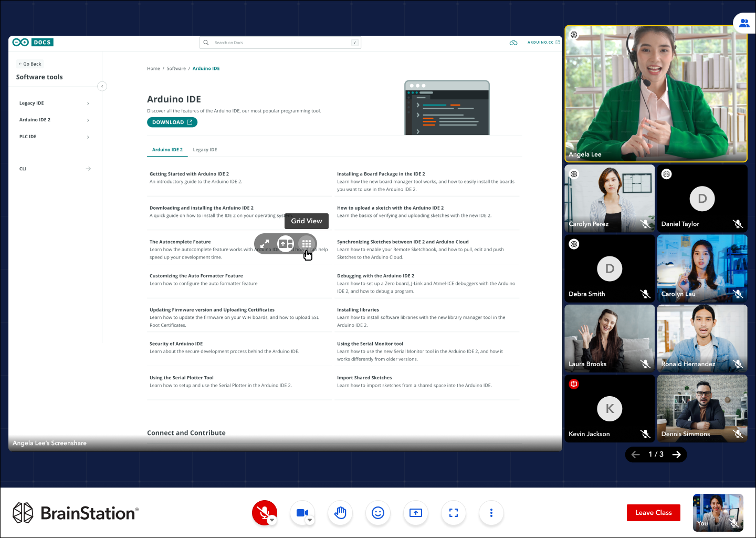Viewport: 756px width, 538px height.
Task: Enter fullscreen with the toolbar icon
Action: 454,512
